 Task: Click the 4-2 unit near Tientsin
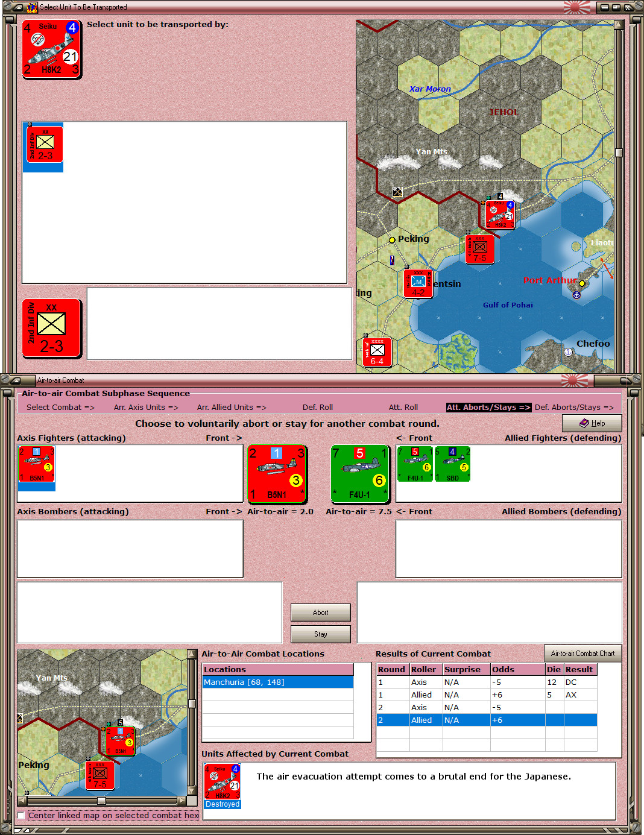pos(418,283)
